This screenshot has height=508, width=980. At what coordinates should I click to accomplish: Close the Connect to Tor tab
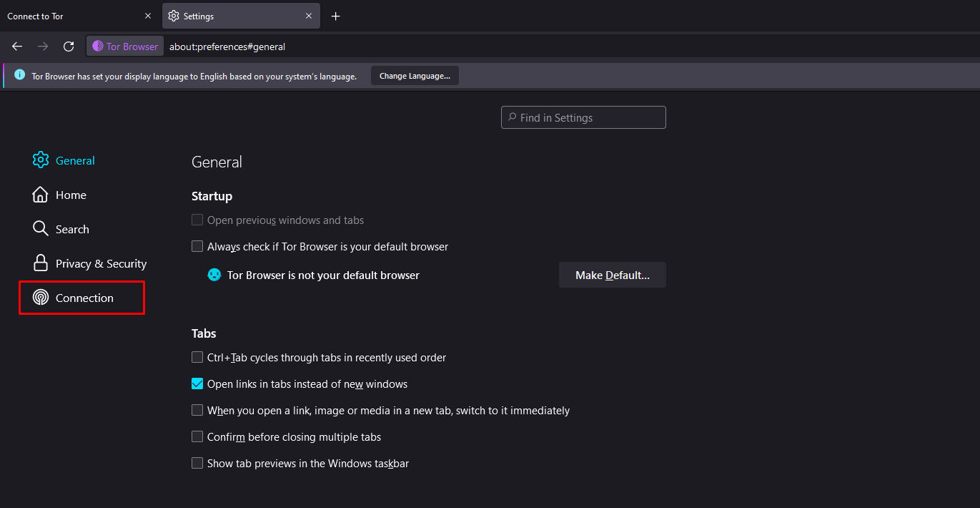(x=148, y=16)
